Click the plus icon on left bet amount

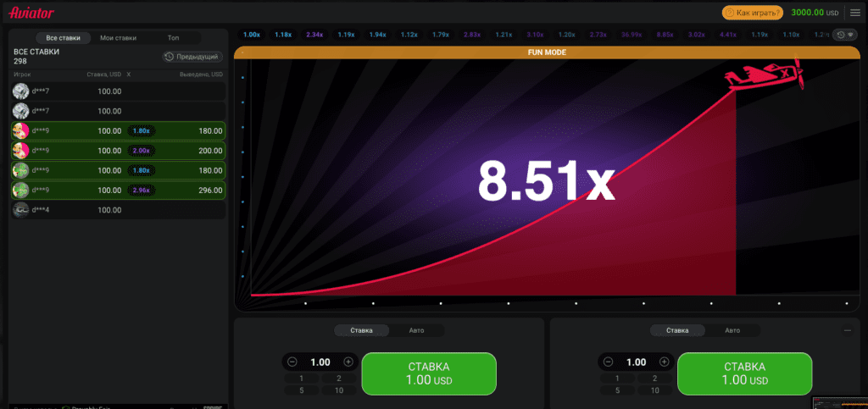[x=348, y=362]
